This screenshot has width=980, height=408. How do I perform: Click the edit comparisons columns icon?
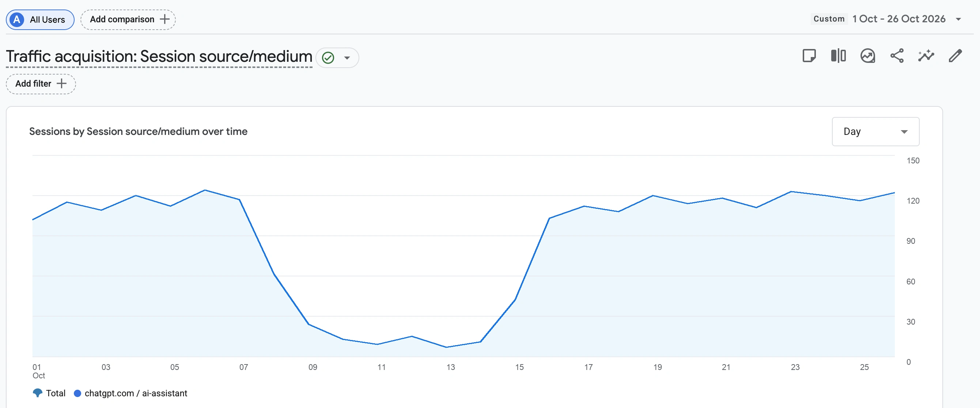(x=838, y=56)
